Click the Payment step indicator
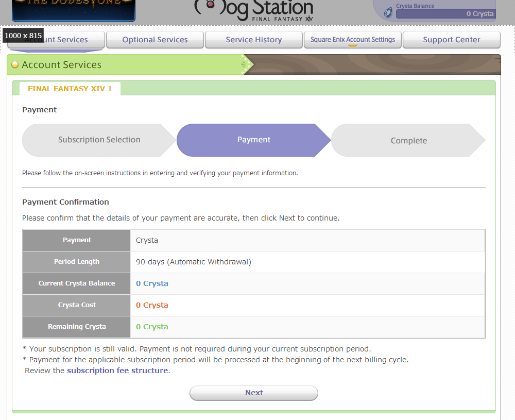515x420 pixels. tap(254, 140)
